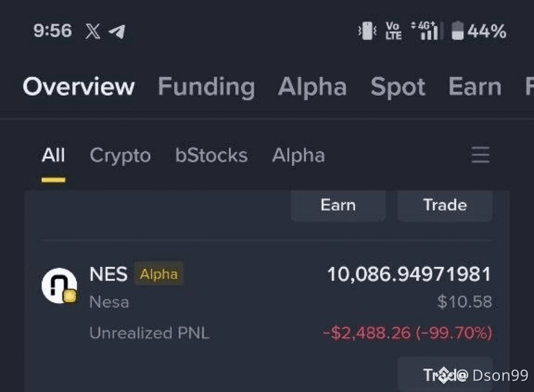Tap the 4G signal strength icon
The width and height of the screenshot is (534, 392).
click(x=427, y=31)
